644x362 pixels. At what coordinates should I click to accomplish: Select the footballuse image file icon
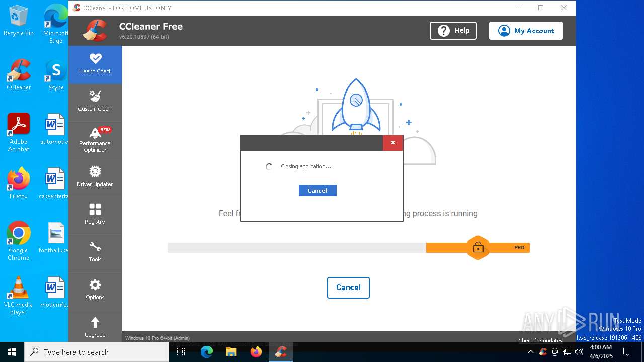54,238
